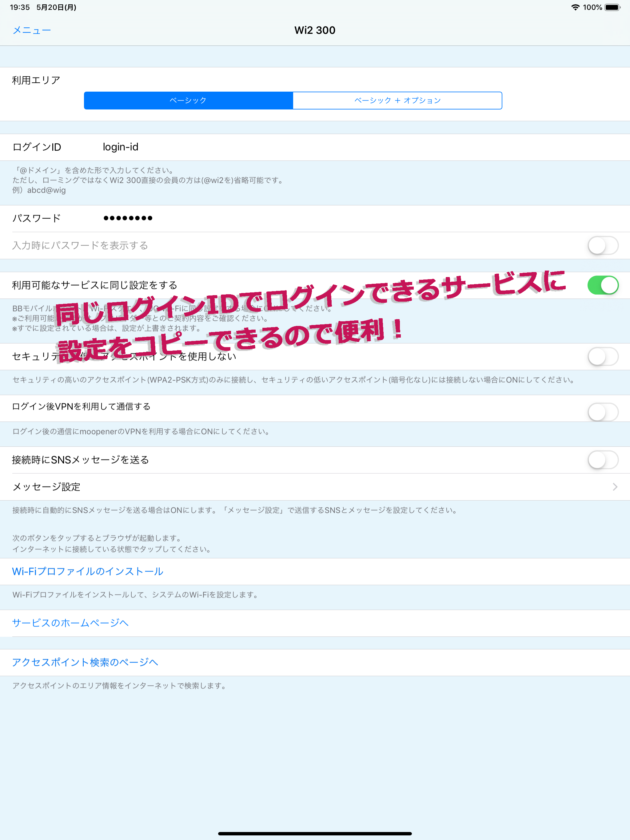Screen dimensions: 630x840
Task: Tap the 100% battery percentage text
Action: (x=592, y=7)
